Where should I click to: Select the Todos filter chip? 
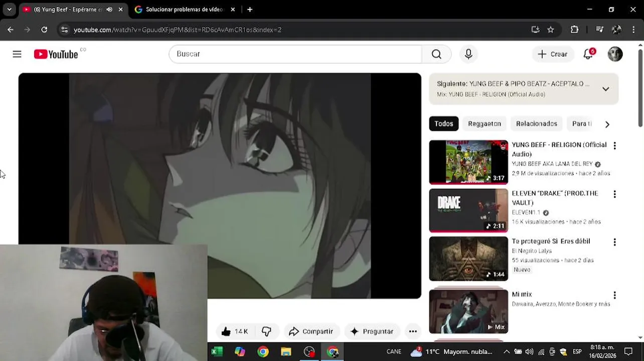(x=443, y=124)
